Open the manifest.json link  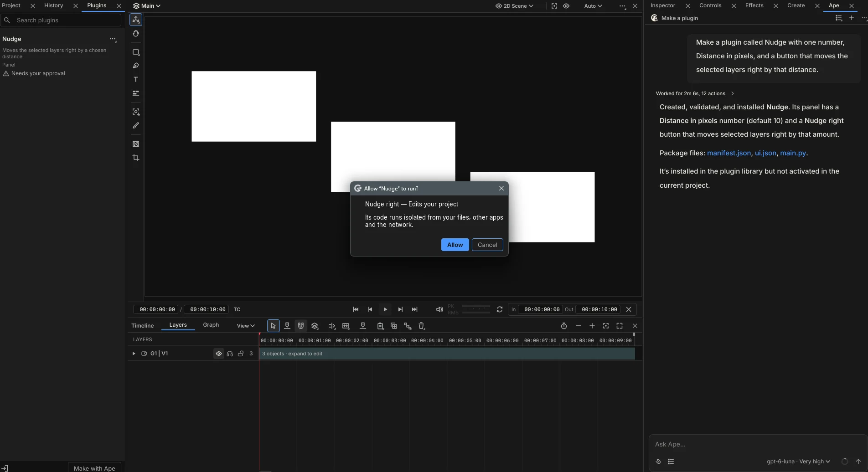[x=728, y=153]
